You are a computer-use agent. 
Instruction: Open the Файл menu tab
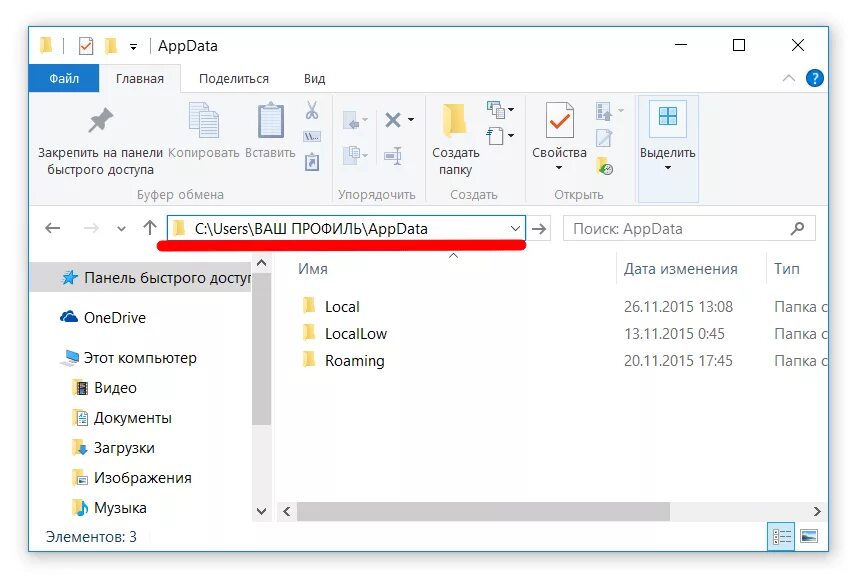64,79
